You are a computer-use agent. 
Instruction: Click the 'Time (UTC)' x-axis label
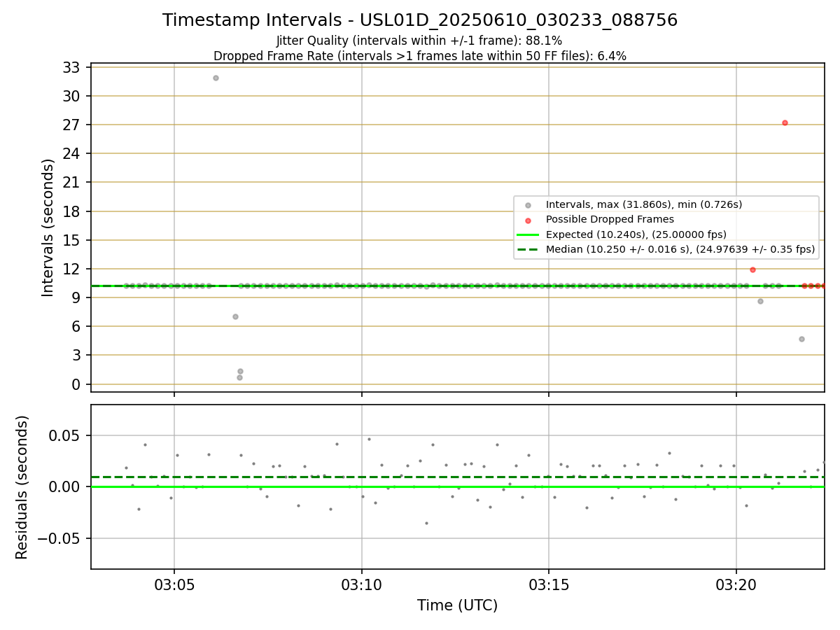458,605
